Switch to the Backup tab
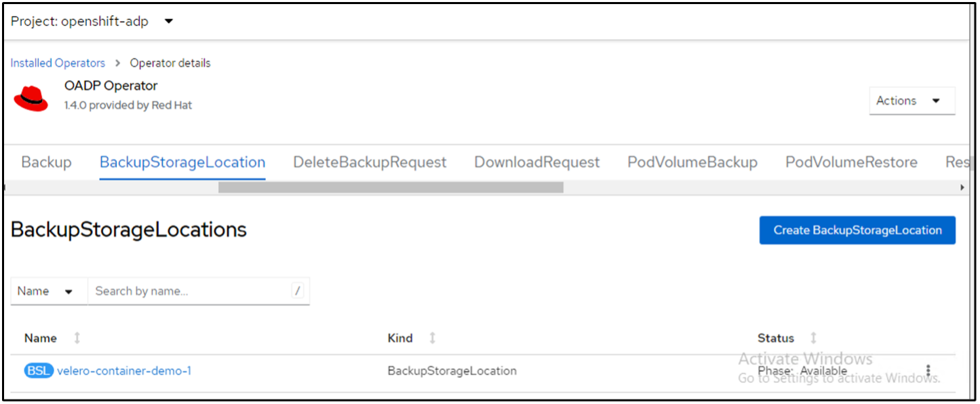 46,162
